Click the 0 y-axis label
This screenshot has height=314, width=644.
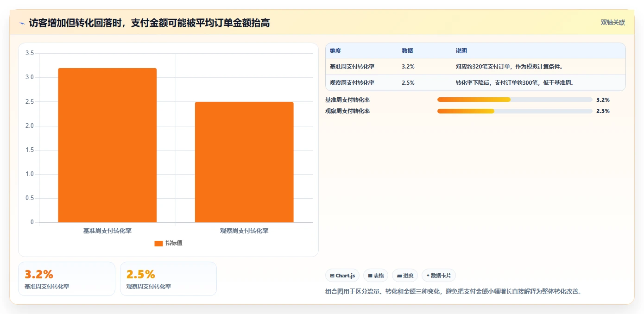[32, 222]
